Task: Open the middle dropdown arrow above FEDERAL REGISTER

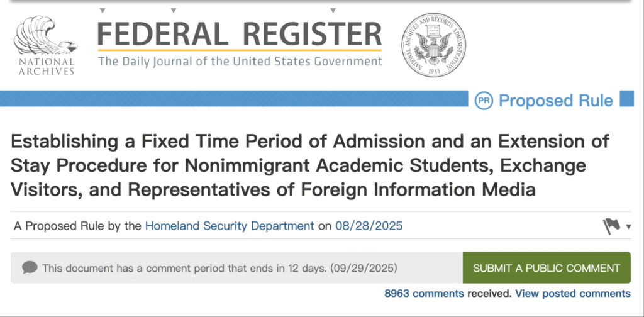Action: coord(174,9)
